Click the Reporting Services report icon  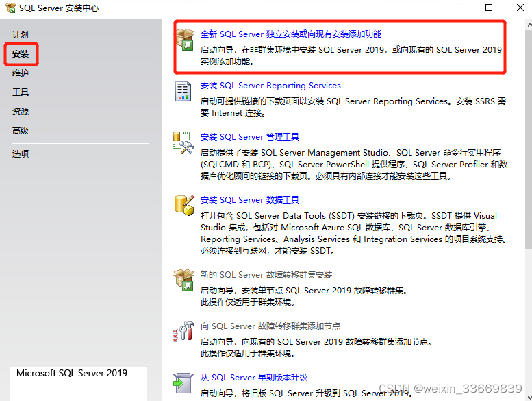click(183, 91)
